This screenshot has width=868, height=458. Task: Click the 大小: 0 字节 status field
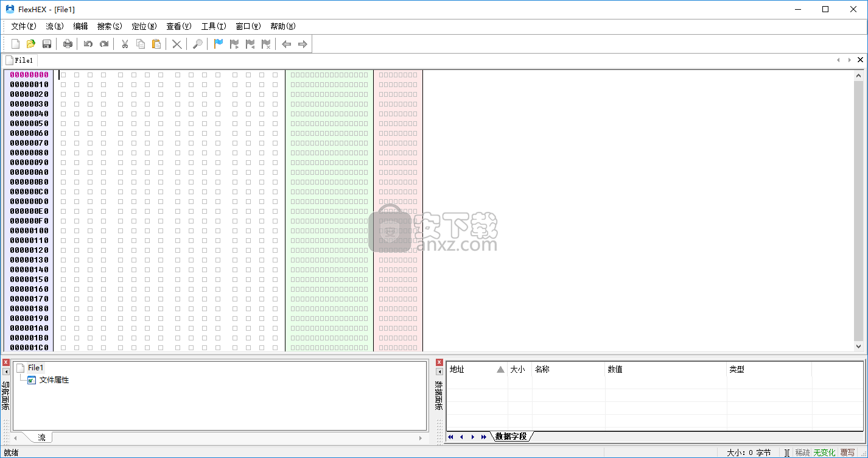749,453
